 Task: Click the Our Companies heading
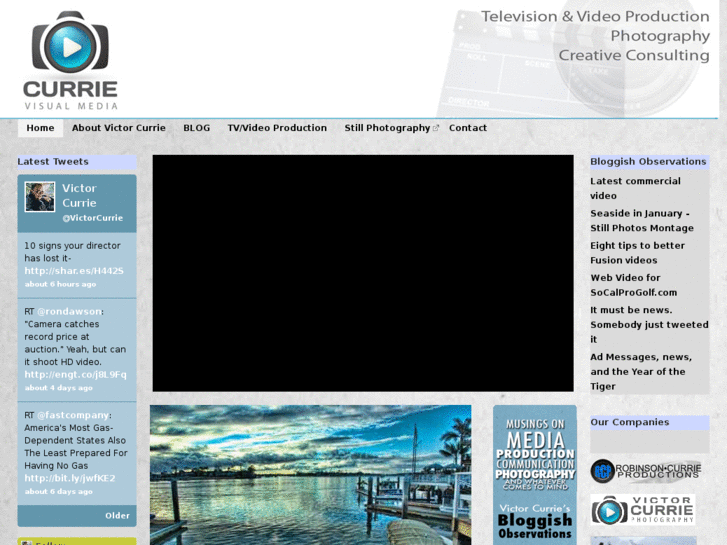coord(630,422)
